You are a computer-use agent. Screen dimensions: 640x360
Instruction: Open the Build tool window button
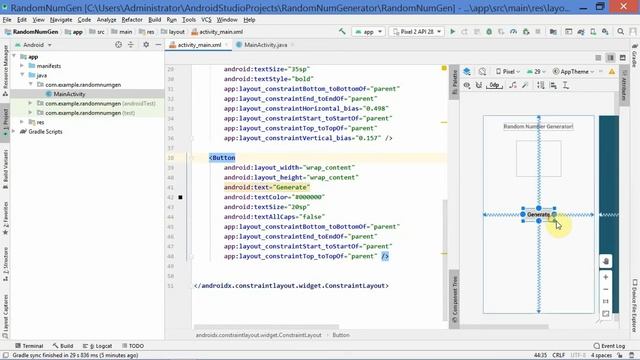tap(63, 346)
